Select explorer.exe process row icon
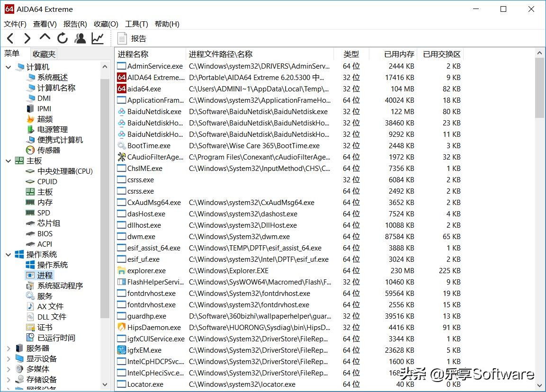Screen dimensions: 546x392 point(121,270)
